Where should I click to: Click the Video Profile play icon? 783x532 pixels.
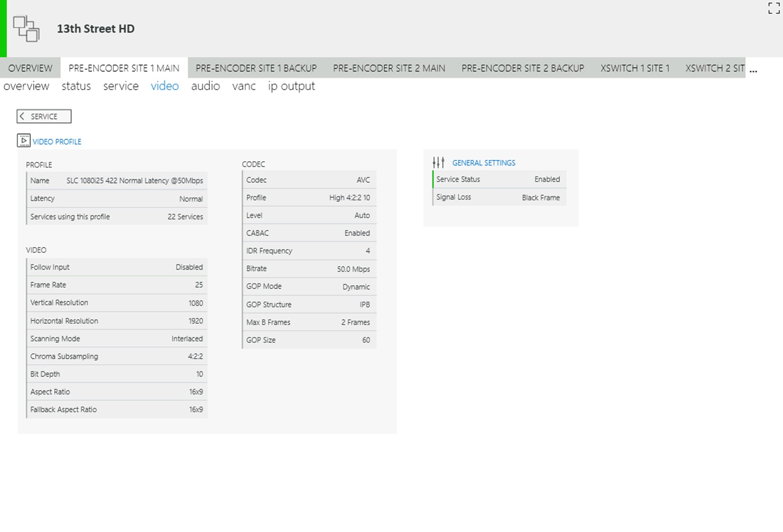coord(24,140)
